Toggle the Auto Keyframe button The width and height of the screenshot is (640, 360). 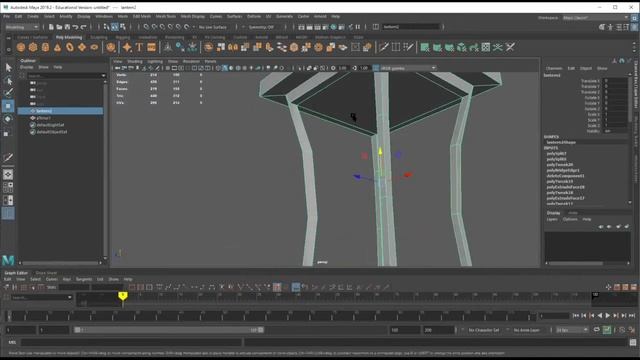pos(607,330)
